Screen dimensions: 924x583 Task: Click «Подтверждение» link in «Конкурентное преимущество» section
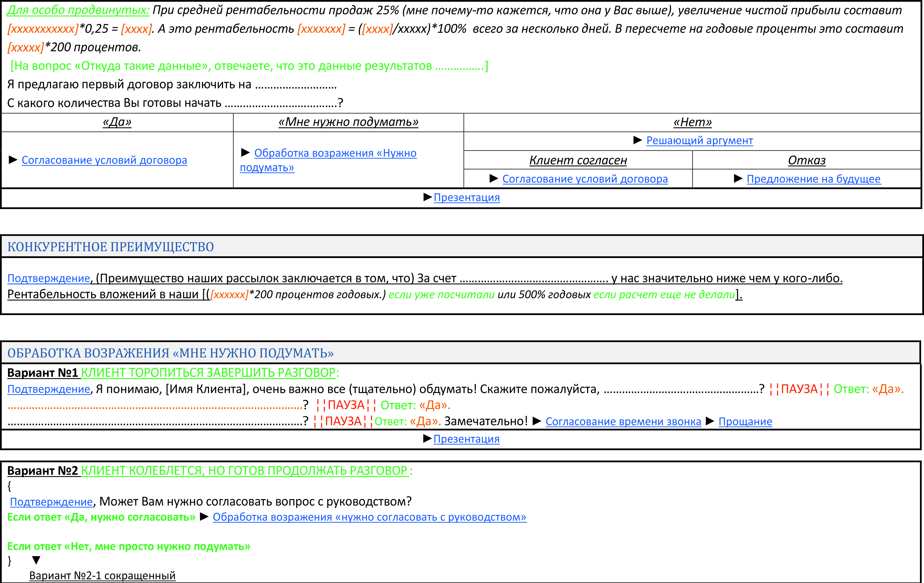point(49,278)
